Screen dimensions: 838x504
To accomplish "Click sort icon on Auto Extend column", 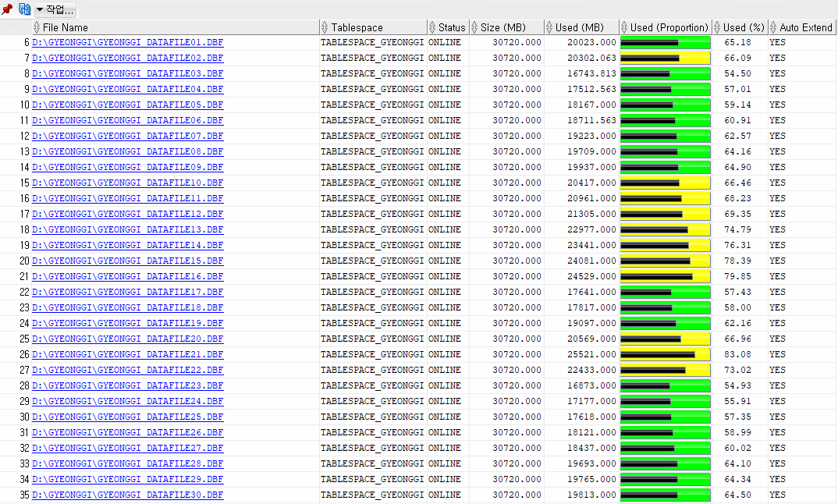I will coord(773,27).
